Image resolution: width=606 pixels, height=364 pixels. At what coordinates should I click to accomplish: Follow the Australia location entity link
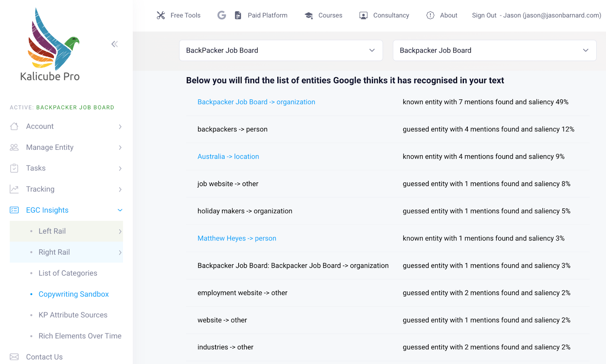point(228,157)
